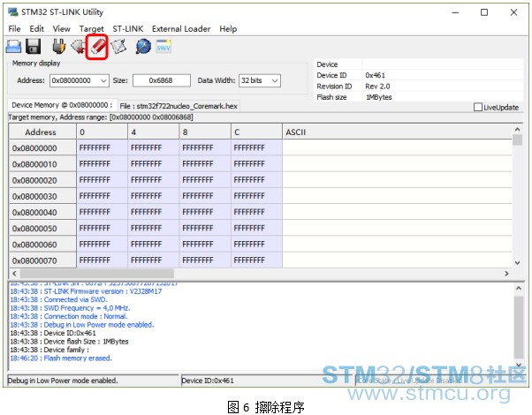Select address row 0x08000050
The width and height of the screenshot is (532, 415).
42,229
